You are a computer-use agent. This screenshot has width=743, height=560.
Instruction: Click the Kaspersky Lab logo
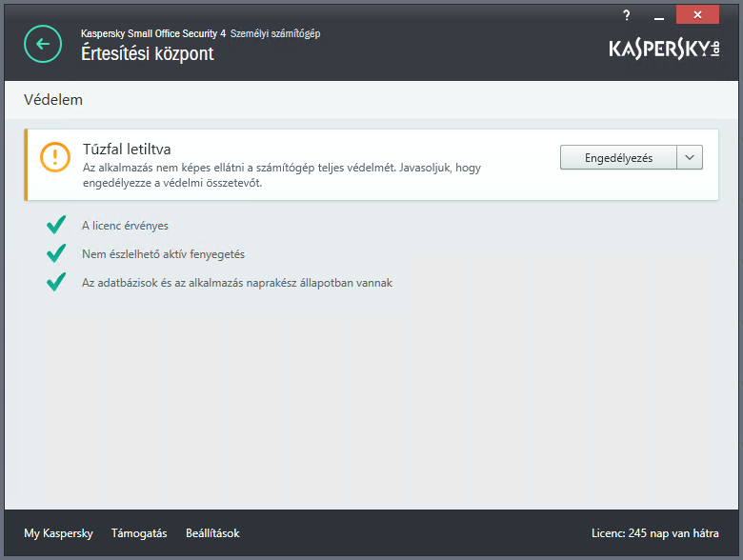[x=664, y=49]
